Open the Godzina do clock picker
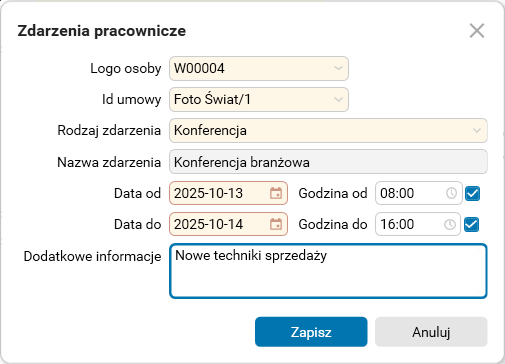The image size is (505, 364). (x=450, y=224)
